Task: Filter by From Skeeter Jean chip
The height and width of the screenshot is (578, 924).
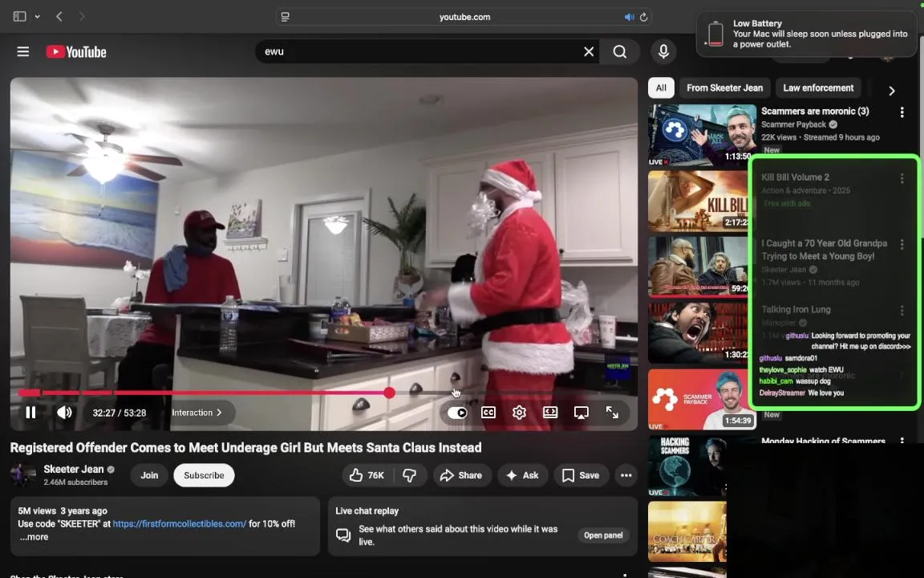Action: (x=725, y=88)
